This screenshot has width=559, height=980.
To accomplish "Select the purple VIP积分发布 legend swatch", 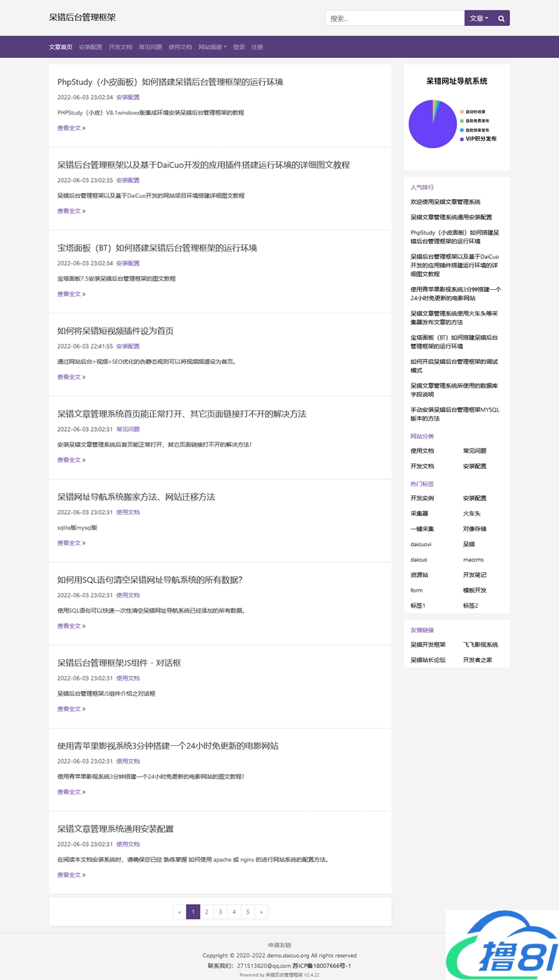I will (x=462, y=139).
